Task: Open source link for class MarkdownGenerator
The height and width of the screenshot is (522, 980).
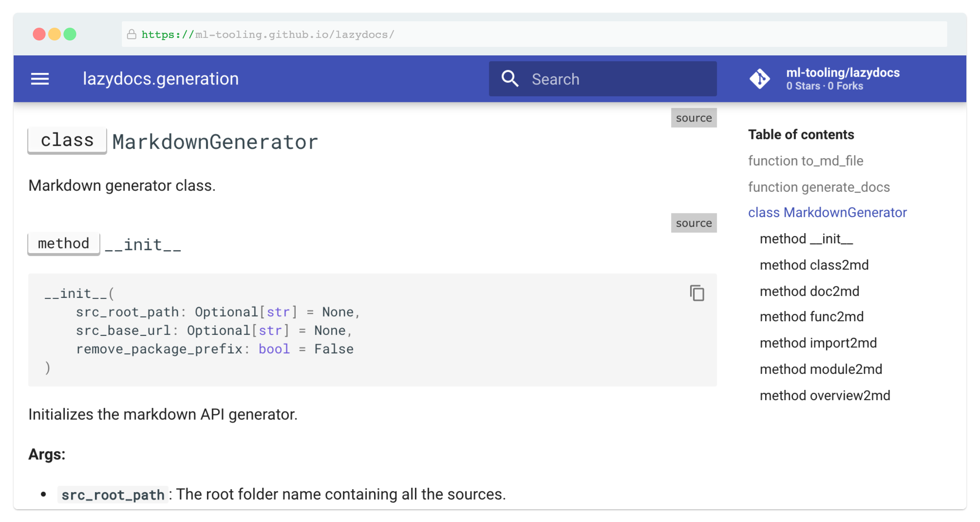Action: pos(694,118)
